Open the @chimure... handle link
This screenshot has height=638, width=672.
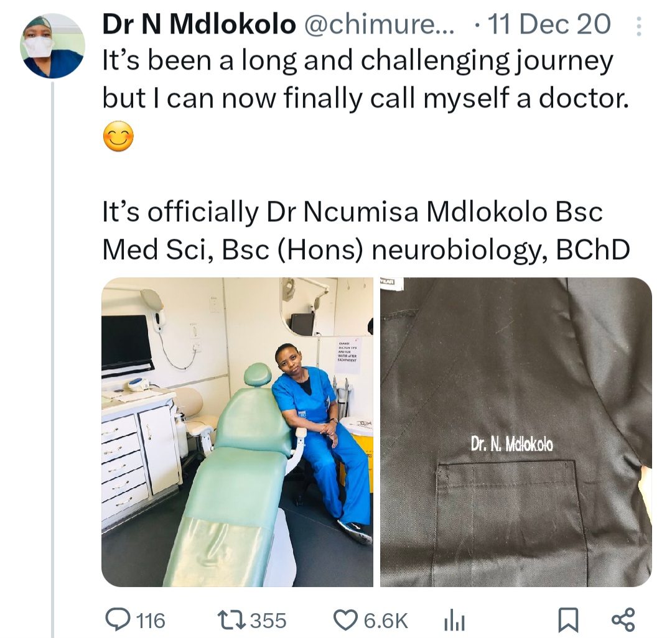pyautogui.click(x=379, y=25)
